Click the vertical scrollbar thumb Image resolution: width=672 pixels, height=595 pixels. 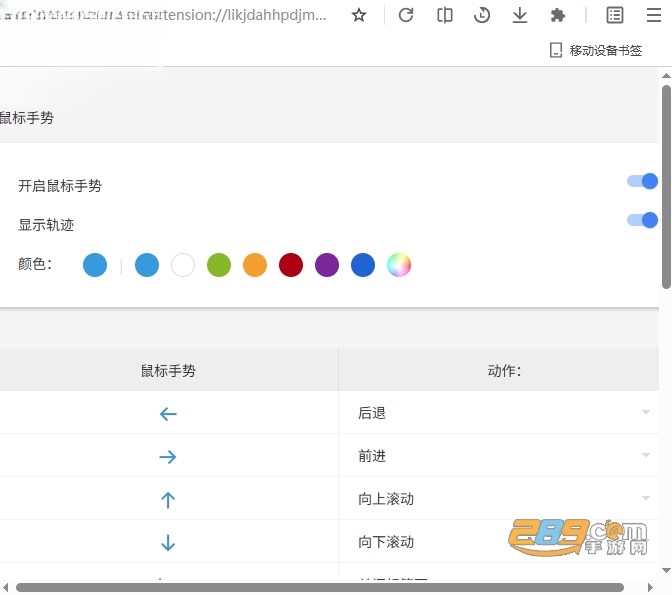point(666,187)
